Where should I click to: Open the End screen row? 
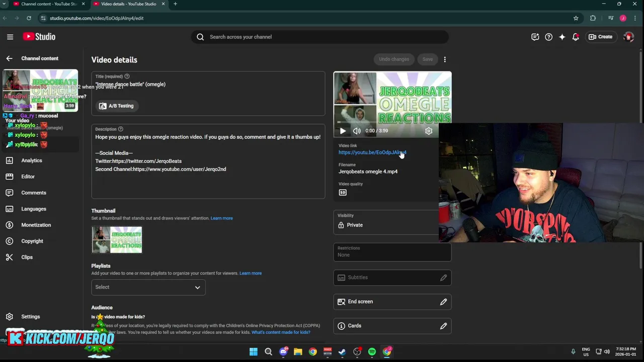coord(392,302)
